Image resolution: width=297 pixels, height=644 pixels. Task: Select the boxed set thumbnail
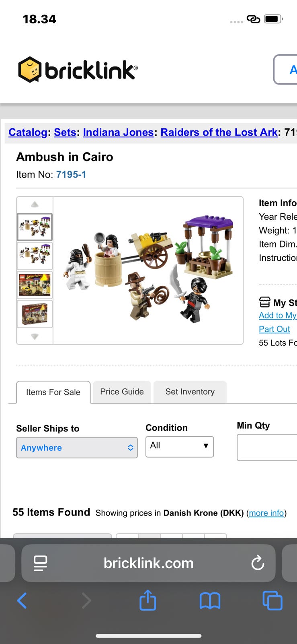tap(35, 314)
